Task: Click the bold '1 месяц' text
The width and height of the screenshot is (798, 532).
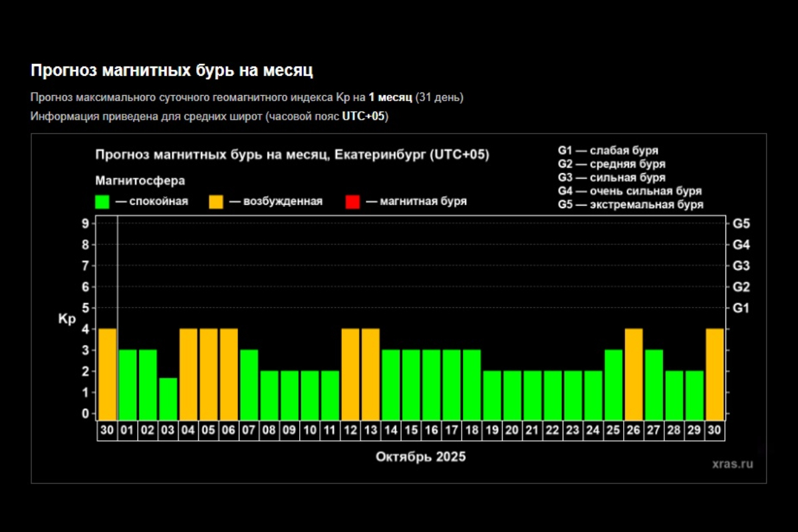Action: coord(390,98)
